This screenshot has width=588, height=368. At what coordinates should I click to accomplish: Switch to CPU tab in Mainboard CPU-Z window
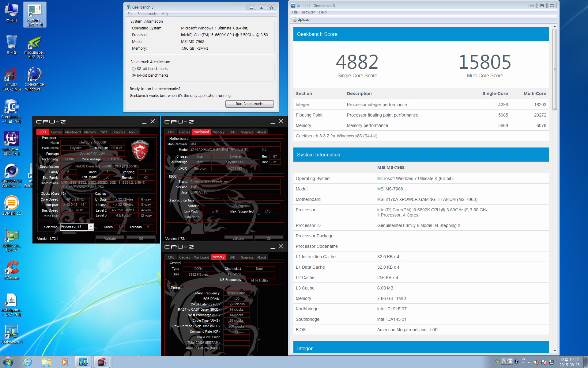(x=171, y=132)
